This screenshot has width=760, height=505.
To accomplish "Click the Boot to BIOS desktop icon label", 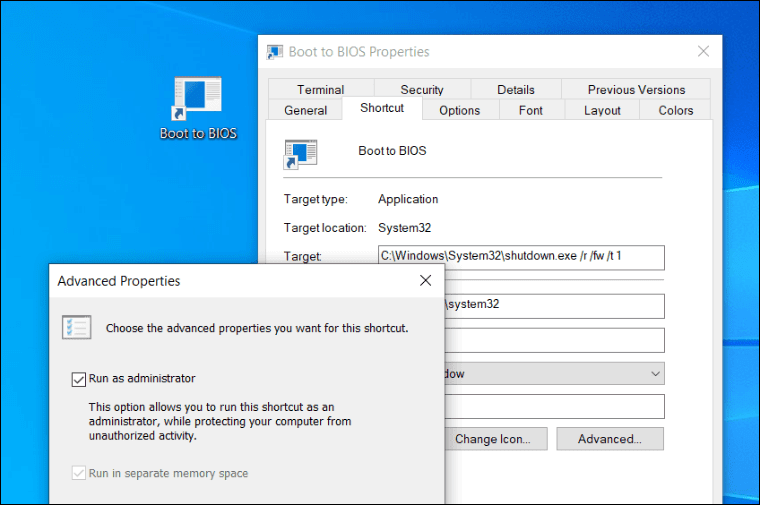I will pos(198,133).
